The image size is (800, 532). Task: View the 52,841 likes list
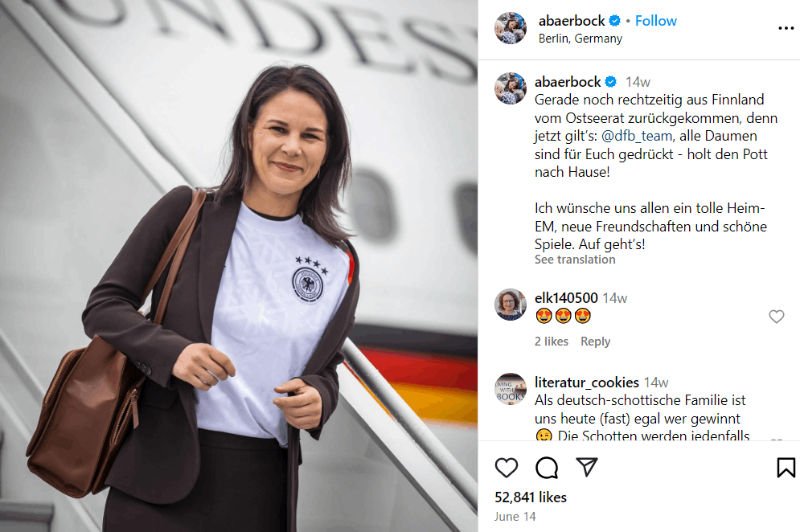click(531, 497)
